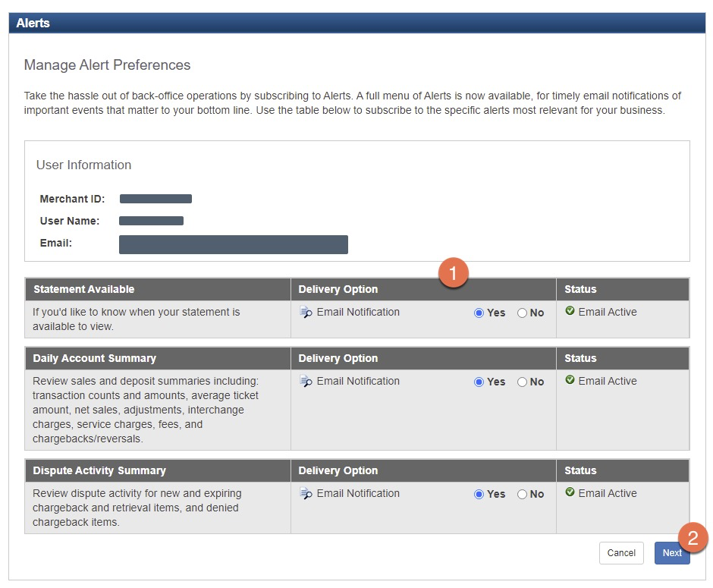This screenshot has width=713, height=588.
Task: Click green Email Active checkmark for Statement Available
Action: 570,312
